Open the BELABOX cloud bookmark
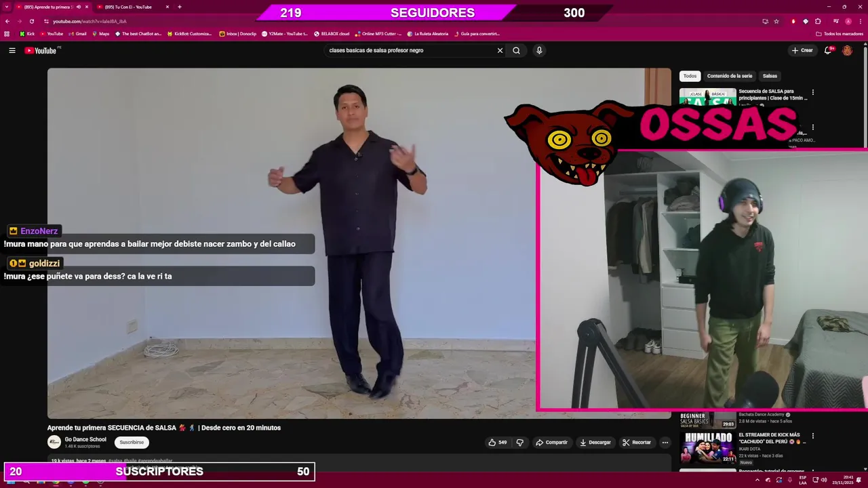This screenshot has width=868, height=488. 332,33
